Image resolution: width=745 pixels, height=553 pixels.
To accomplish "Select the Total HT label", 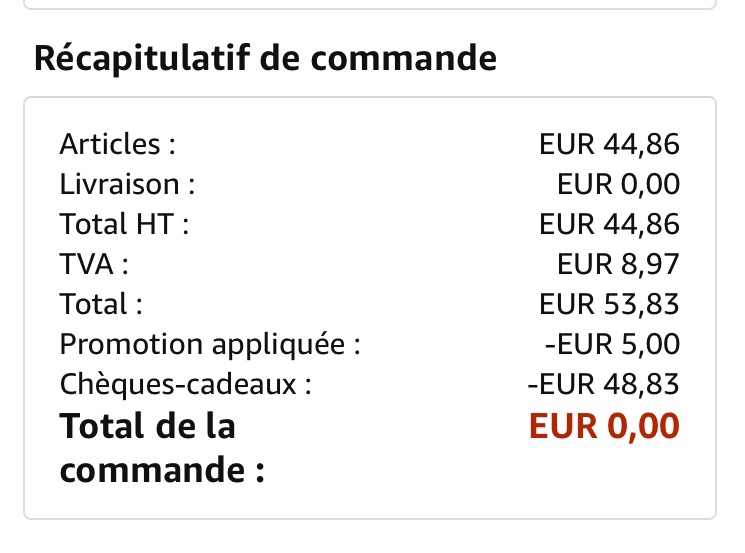I will 124,224.
